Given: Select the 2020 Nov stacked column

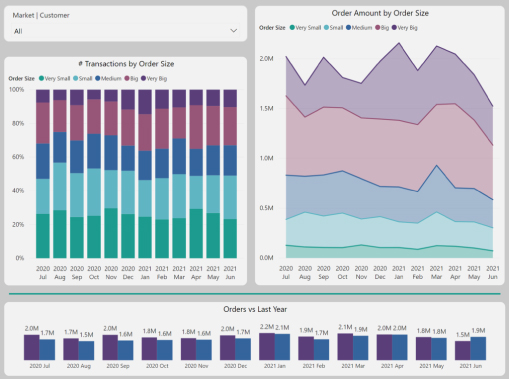Looking at the screenshot, I should [x=111, y=174].
